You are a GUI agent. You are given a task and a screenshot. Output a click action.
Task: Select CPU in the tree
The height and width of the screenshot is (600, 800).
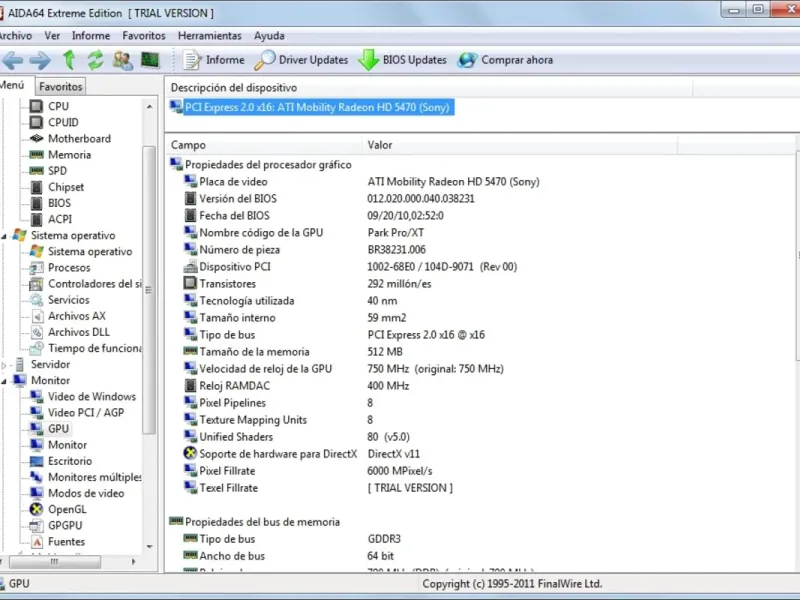pyautogui.click(x=58, y=106)
